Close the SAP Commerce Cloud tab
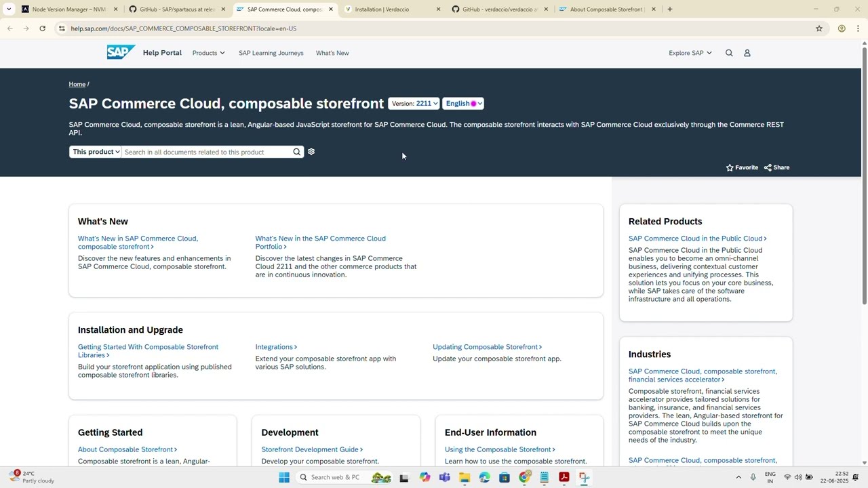 coord(331,9)
